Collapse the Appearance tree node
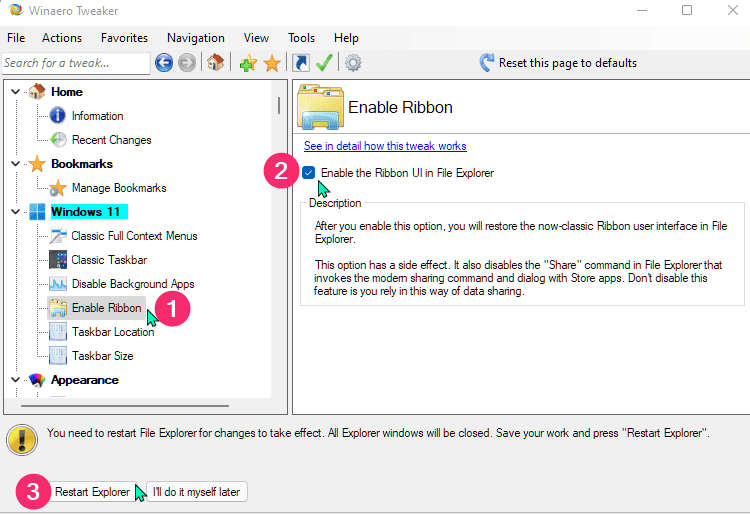The image size is (750, 514). coord(15,380)
